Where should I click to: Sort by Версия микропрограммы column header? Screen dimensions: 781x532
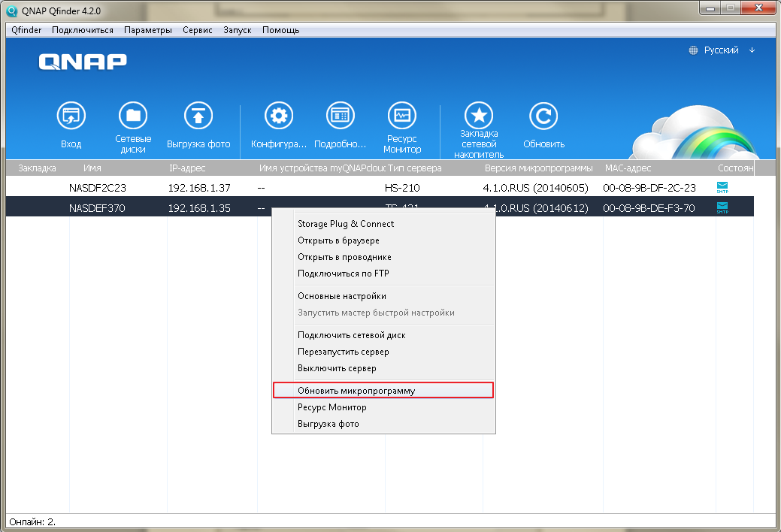pos(539,168)
